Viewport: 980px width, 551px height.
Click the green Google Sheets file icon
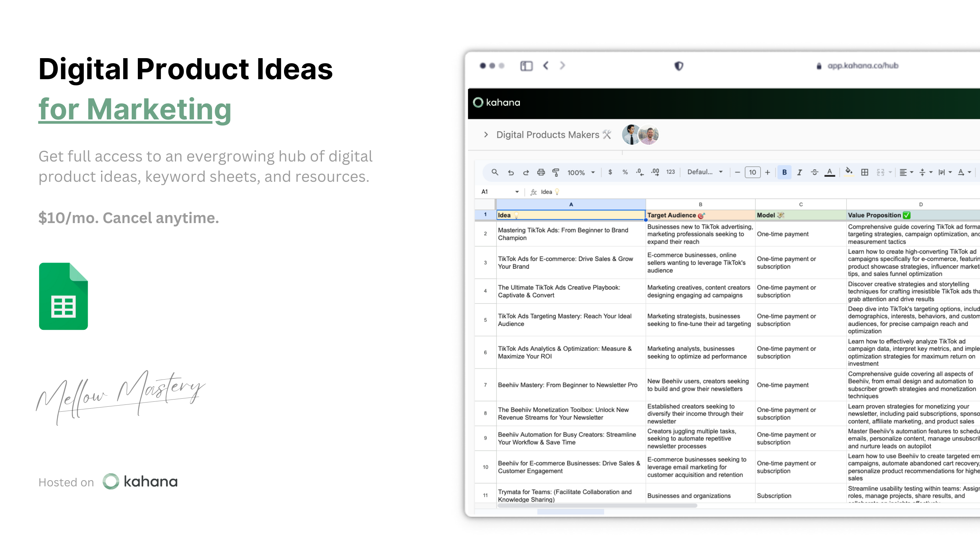point(64,296)
